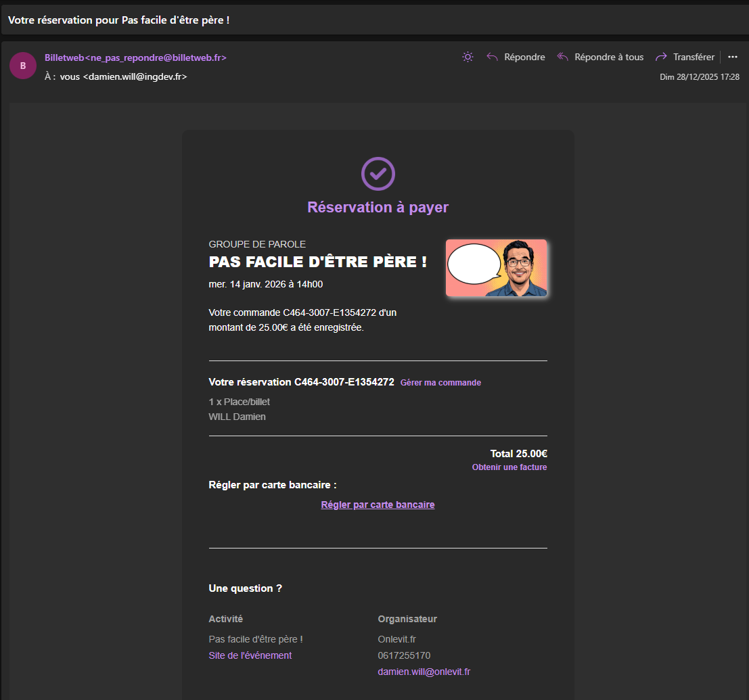Click the email subject line at top

(118, 20)
